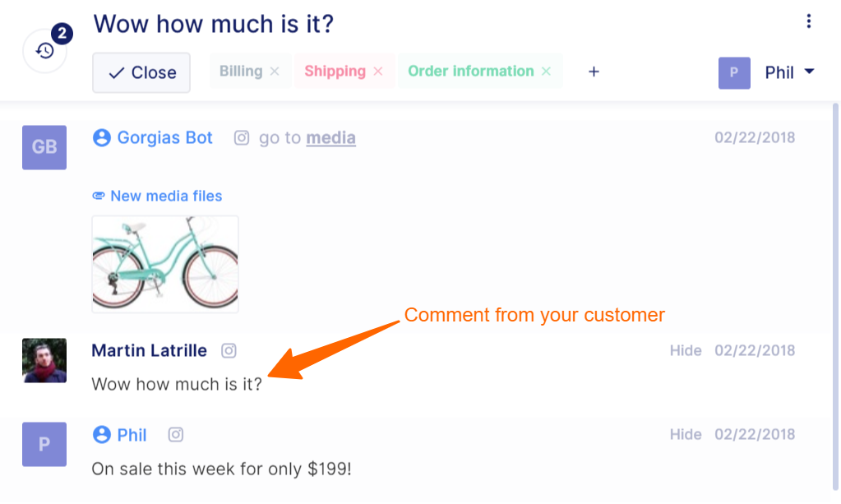This screenshot has width=841, height=504.
Task: Click the GB avatar square
Action: tap(44, 147)
